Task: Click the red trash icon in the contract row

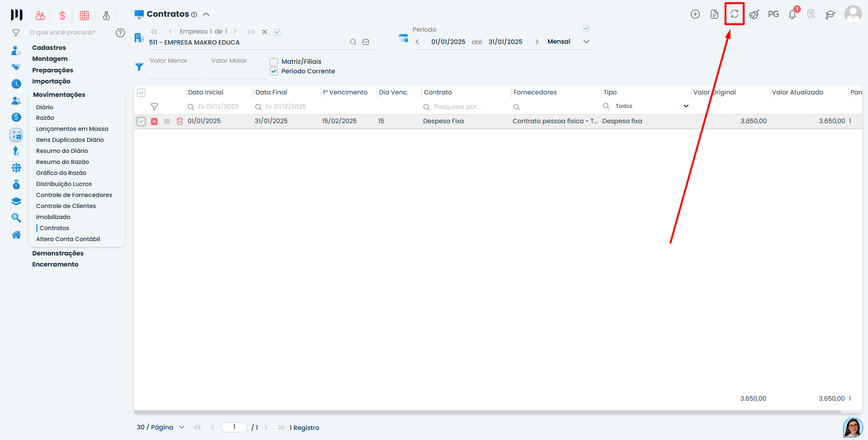Action: pyautogui.click(x=180, y=121)
